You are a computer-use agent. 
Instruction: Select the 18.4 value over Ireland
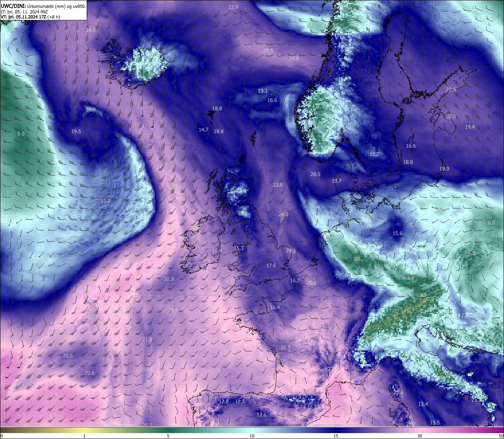(217, 250)
